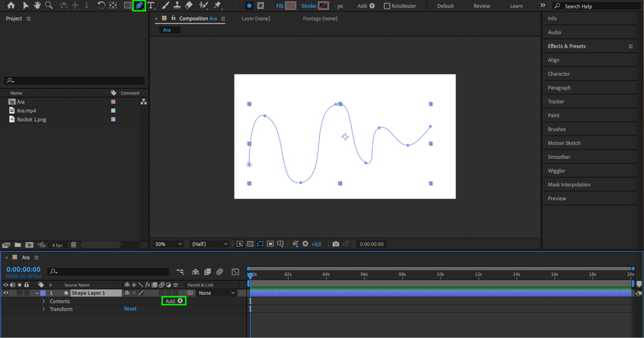Click Reset next to Transform

[130, 309]
